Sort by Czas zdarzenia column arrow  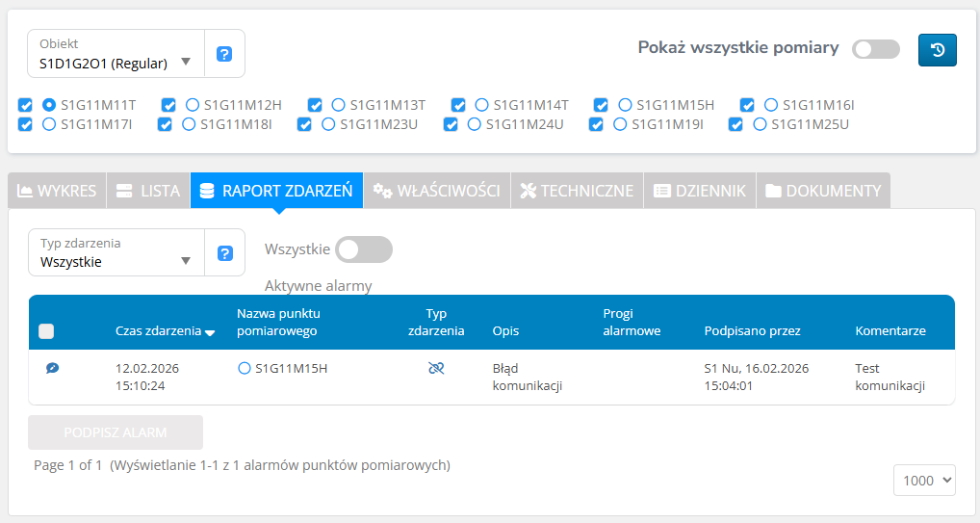[x=210, y=332]
